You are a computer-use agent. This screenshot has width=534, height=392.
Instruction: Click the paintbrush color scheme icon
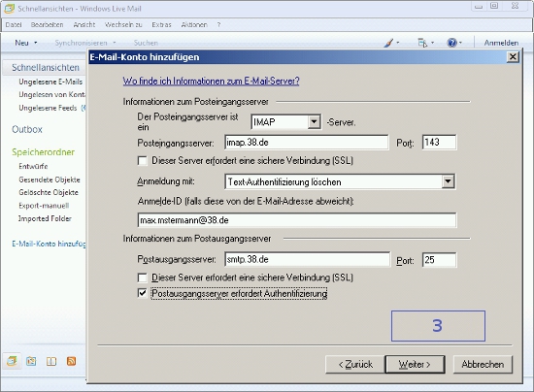(388, 43)
